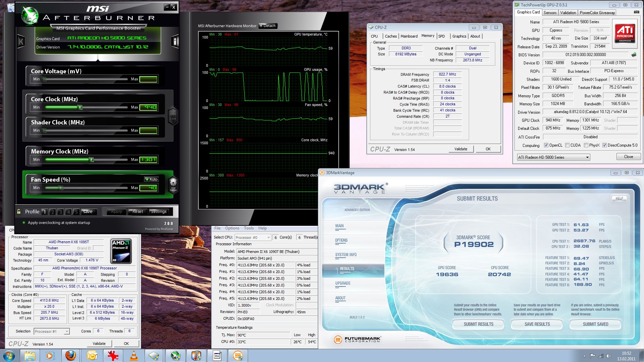644x362 pixels.
Task: Close GPU-Z using the Close button
Action: [628, 157]
